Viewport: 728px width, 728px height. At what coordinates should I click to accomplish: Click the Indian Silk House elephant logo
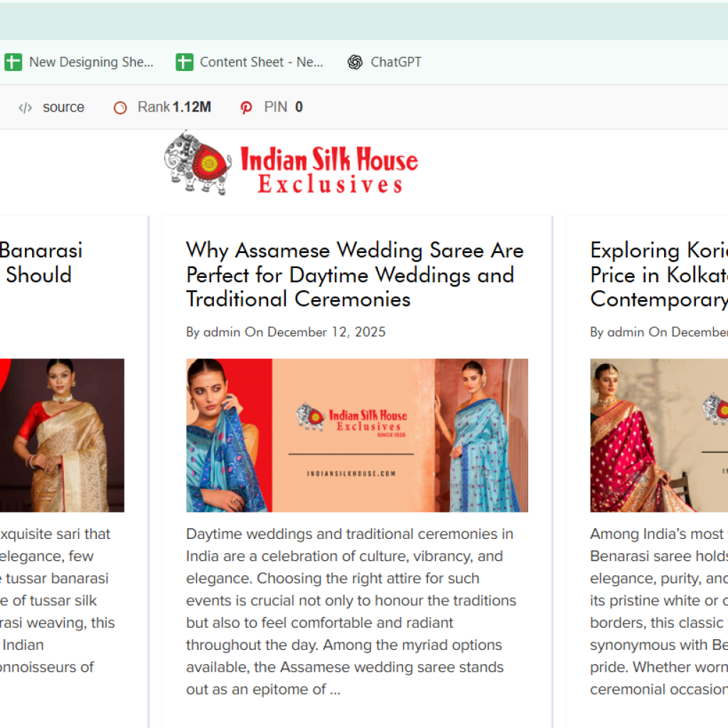(197, 162)
